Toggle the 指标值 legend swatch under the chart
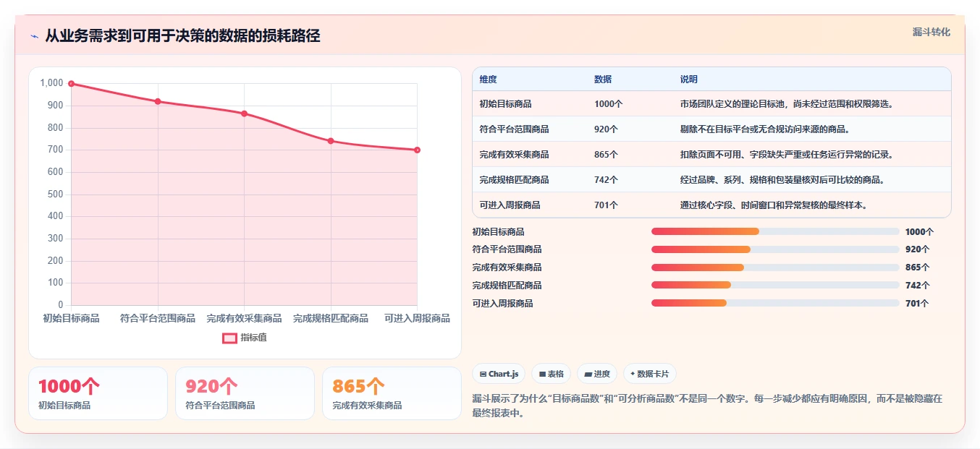Screen dimensions: 980x449 point(229,338)
